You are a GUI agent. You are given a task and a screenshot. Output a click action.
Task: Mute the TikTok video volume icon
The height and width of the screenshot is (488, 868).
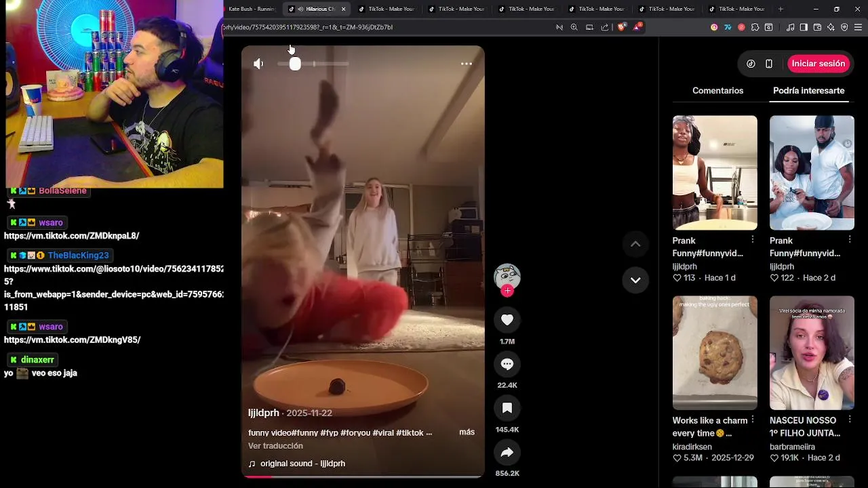(258, 64)
